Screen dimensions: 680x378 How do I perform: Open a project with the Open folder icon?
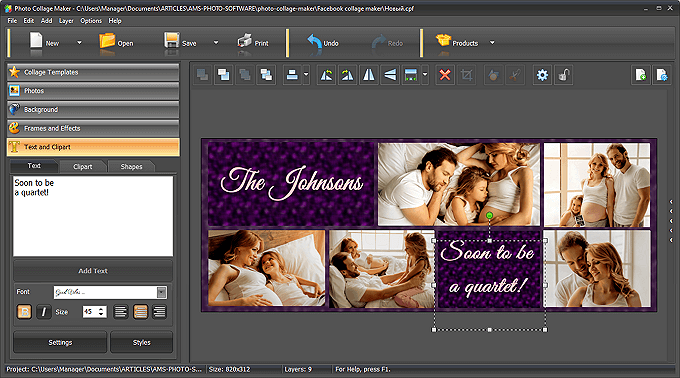tap(107, 41)
